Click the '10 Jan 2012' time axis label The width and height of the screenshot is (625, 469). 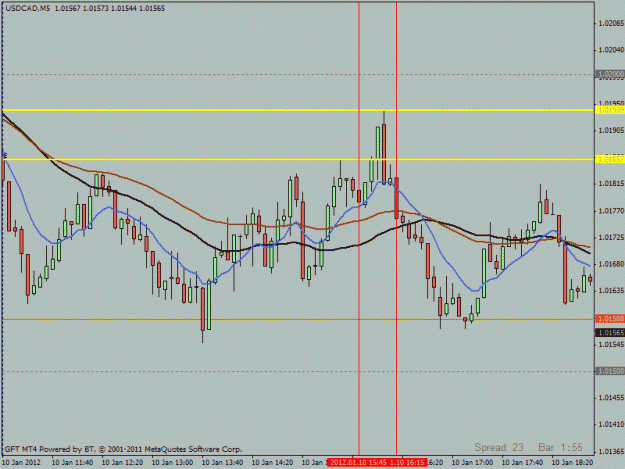22,463
